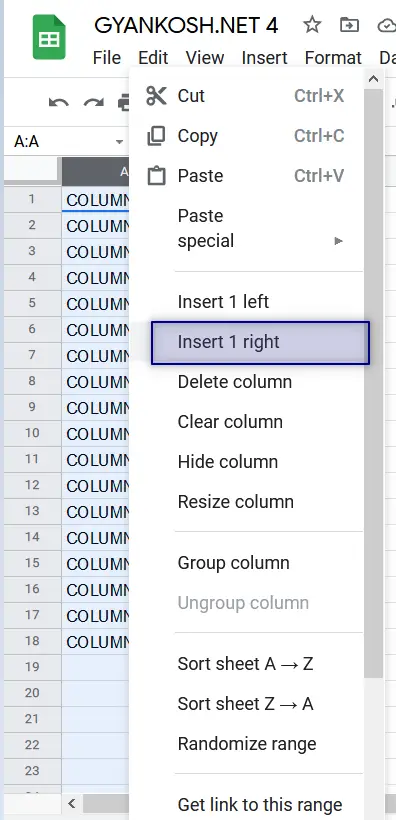Click Sort sheet A → Z

point(246,664)
